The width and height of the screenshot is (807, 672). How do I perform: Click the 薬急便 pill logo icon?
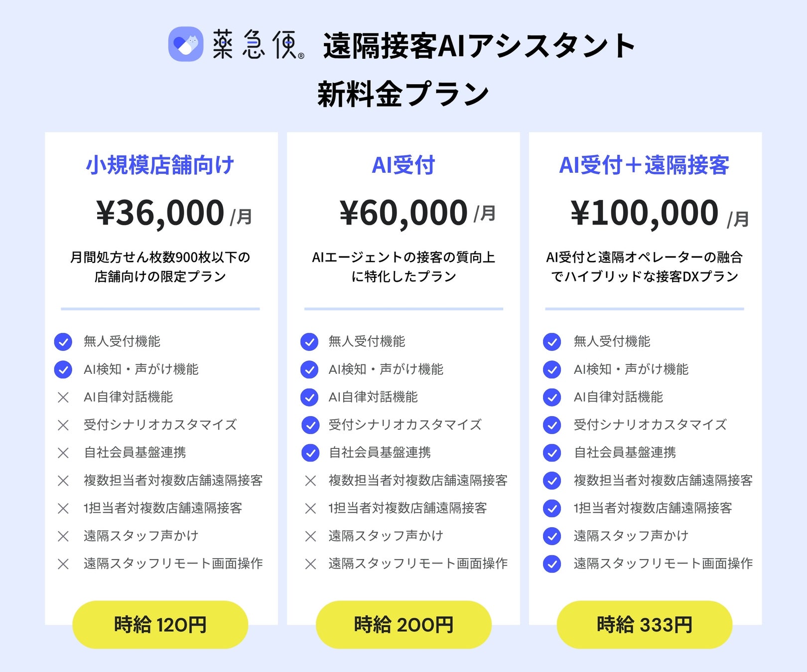pos(186,44)
